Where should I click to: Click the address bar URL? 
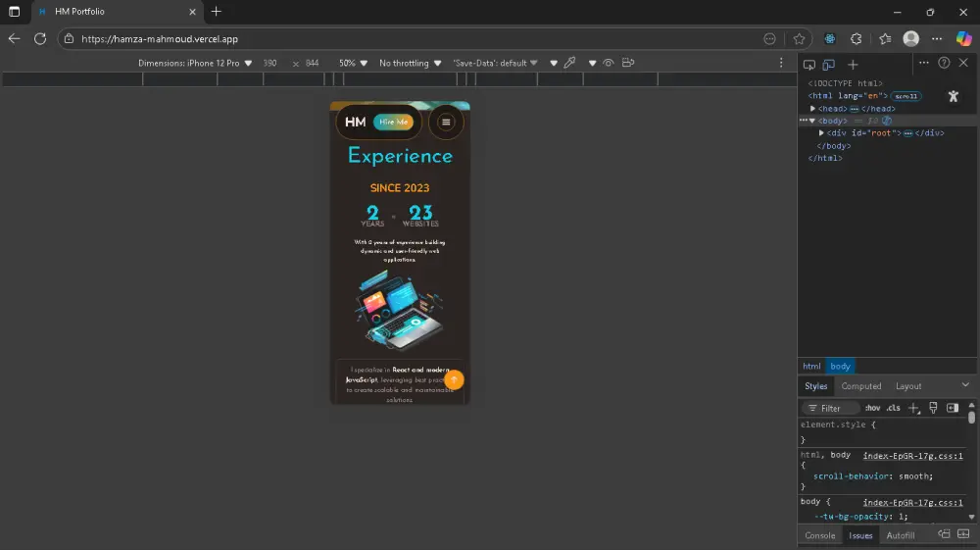[x=160, y=39]
